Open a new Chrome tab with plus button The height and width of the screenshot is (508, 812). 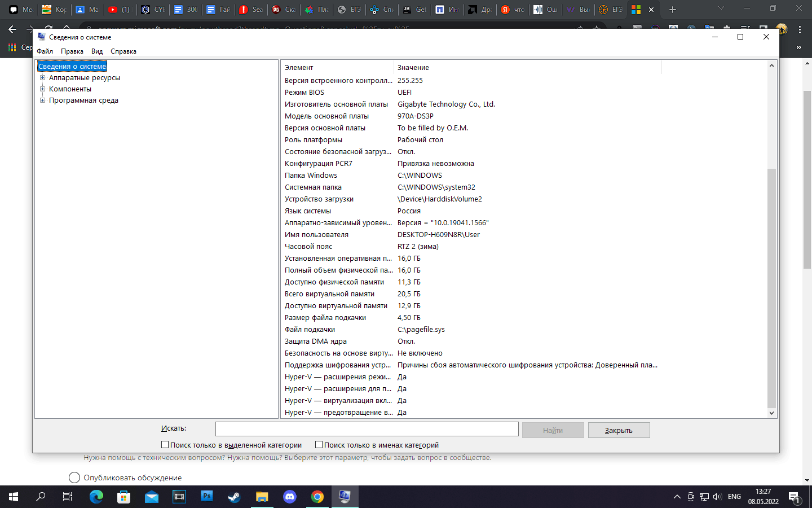pos(672,10)
